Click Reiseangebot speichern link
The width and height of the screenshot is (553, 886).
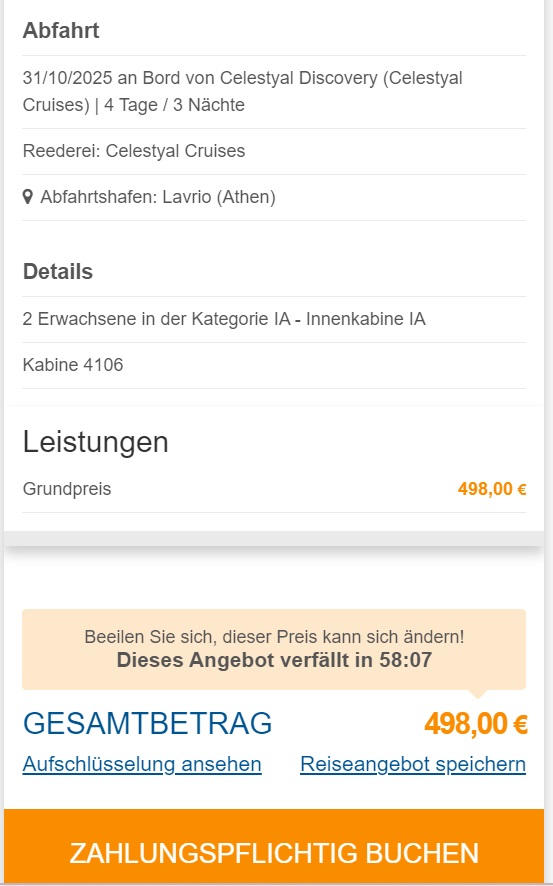click(x=413, y=764)
